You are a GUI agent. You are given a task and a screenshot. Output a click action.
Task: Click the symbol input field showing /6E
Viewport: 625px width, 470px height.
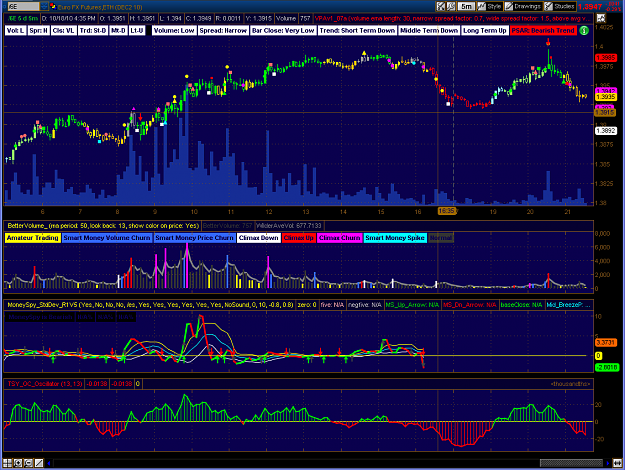[x=23, y=6]
